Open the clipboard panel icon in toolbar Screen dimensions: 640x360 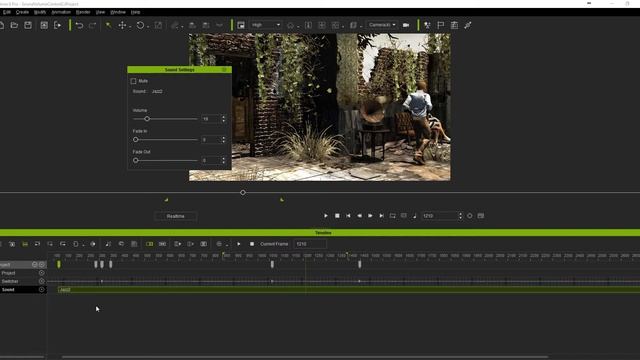[x=454, y=25]
